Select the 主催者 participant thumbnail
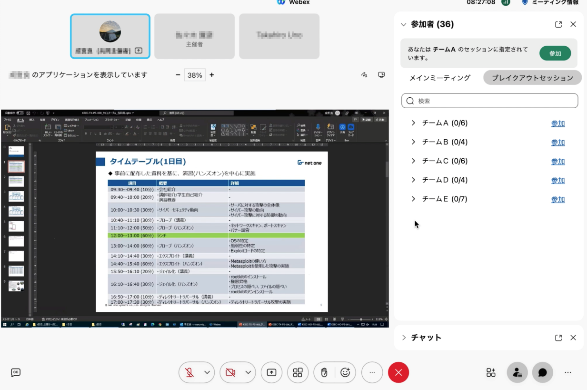This screenshot has height=390, width=587. coord(195,36)
